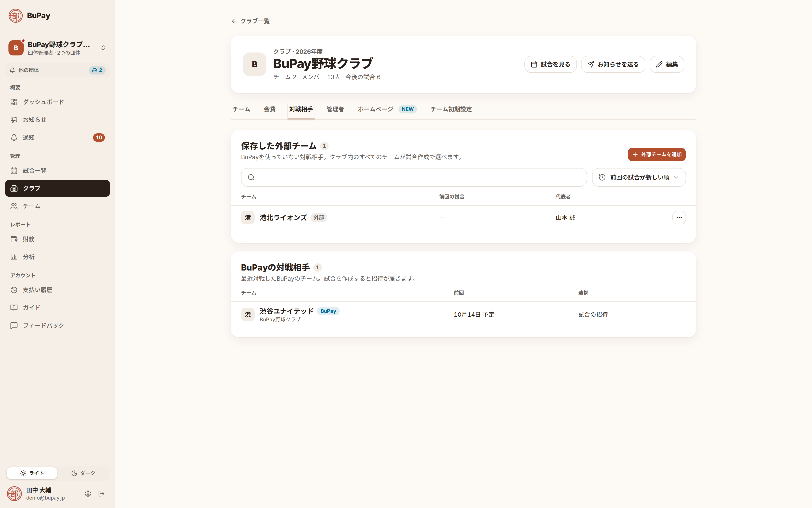Viewport: 812px width, 508px height.
Task: Switch to the チーム初期設定 tab
Action: pos(451,109)
